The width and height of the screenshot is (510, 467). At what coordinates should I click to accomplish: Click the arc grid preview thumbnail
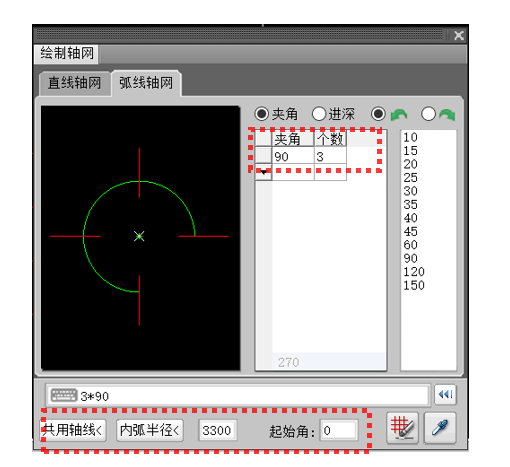[140, 238]
